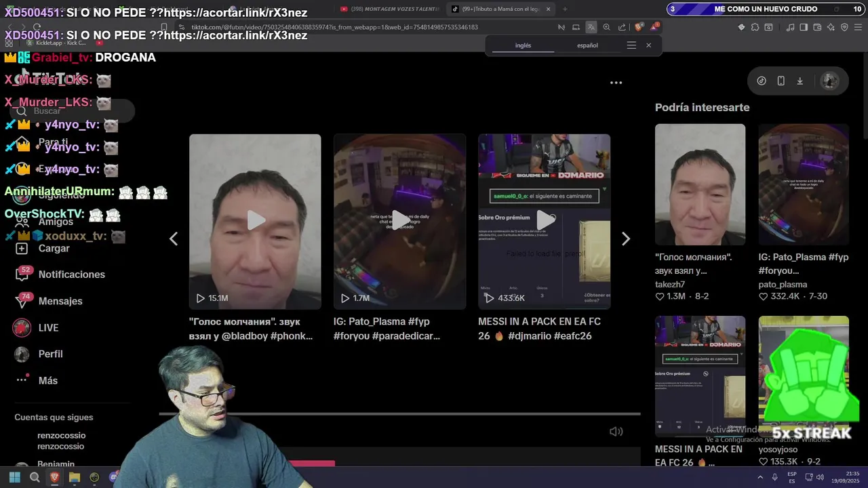The width and height of the screenshot is (868, 488).
Task: Click the zoom magnifier icon in address bar
Action: click(x=607, y=27)
